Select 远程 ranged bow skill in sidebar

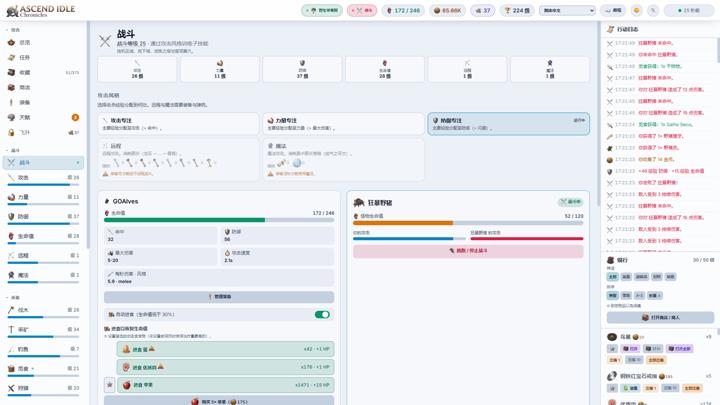pos(43,255)
